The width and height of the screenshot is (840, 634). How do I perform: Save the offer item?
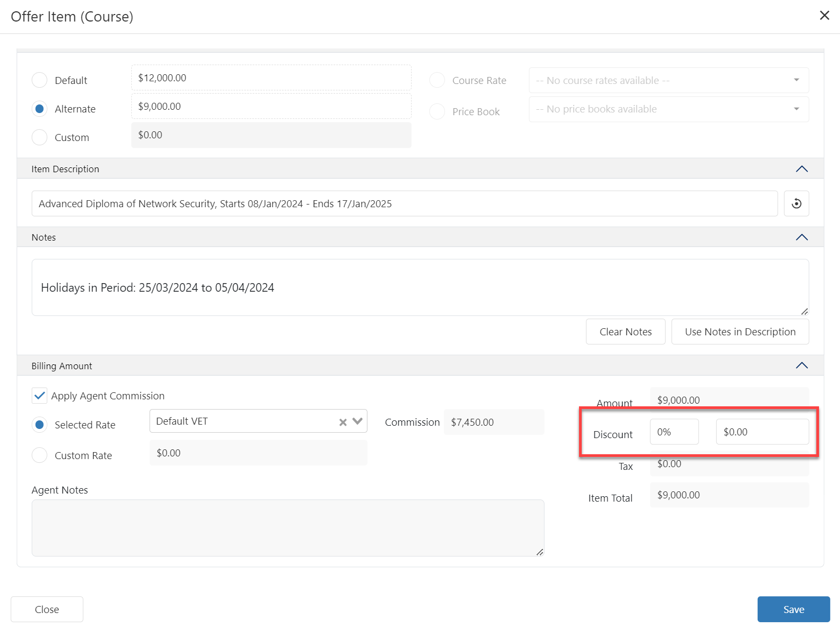793,609
